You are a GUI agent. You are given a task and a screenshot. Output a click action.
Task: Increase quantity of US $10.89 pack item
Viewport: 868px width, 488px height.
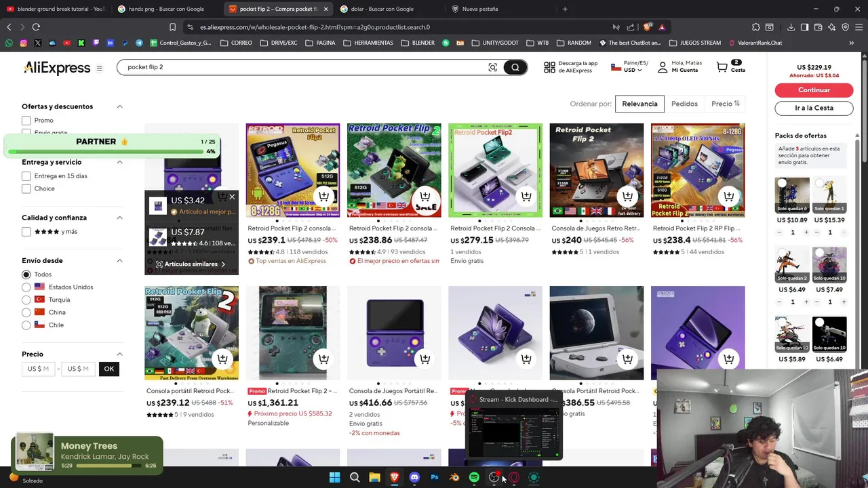click(x=806, y=232)
